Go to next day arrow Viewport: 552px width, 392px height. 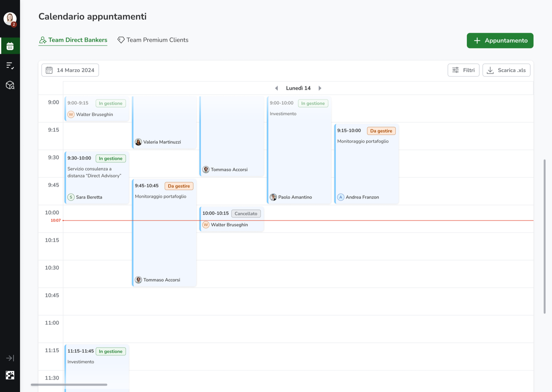point(320,88)
